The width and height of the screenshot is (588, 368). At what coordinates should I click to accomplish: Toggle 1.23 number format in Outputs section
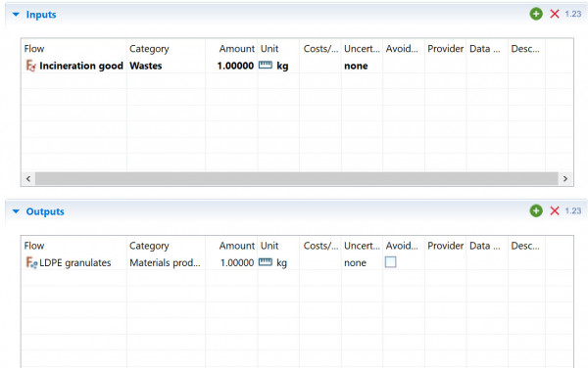(572, 210)
